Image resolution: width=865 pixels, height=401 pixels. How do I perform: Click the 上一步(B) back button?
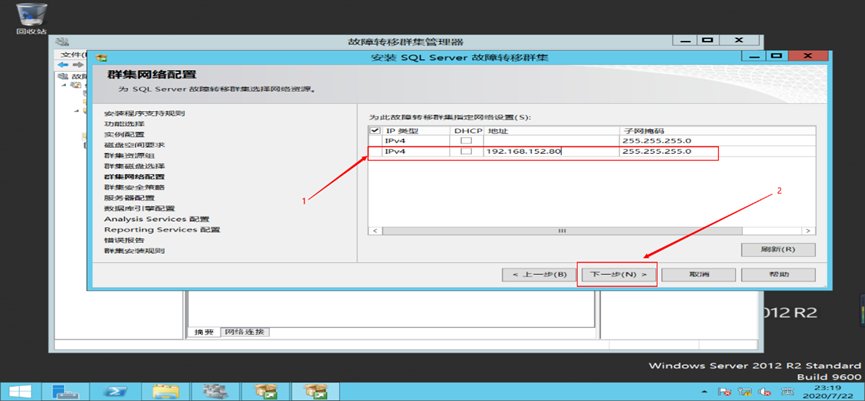(x=538, y=275)
